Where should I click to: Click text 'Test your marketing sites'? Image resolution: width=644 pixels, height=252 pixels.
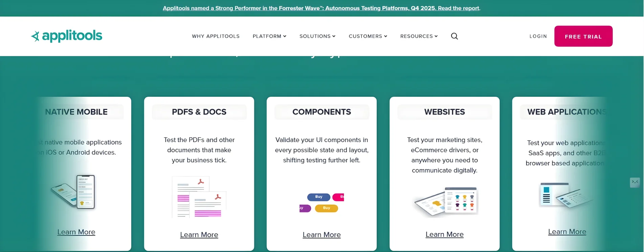coord(444,140)
